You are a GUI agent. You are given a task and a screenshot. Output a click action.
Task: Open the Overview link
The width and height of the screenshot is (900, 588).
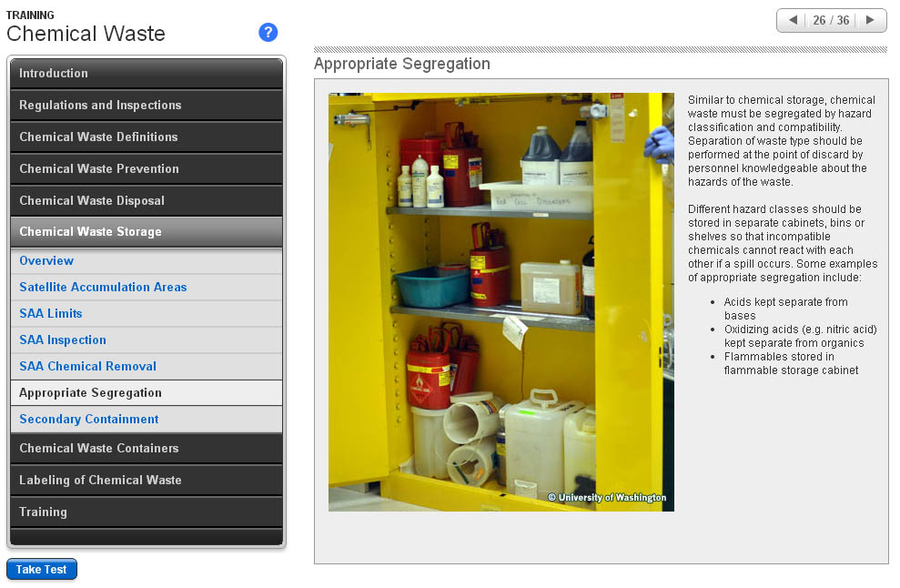46,261
